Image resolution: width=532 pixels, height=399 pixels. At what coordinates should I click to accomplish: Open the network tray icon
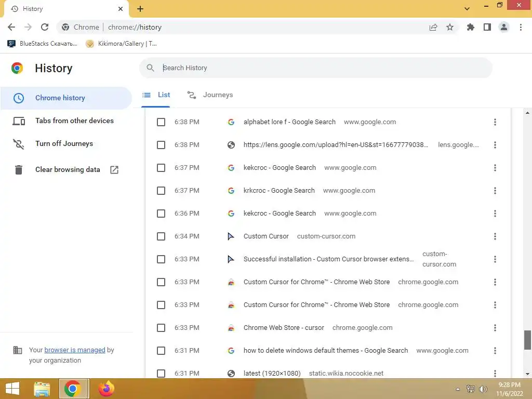(471, 389)
